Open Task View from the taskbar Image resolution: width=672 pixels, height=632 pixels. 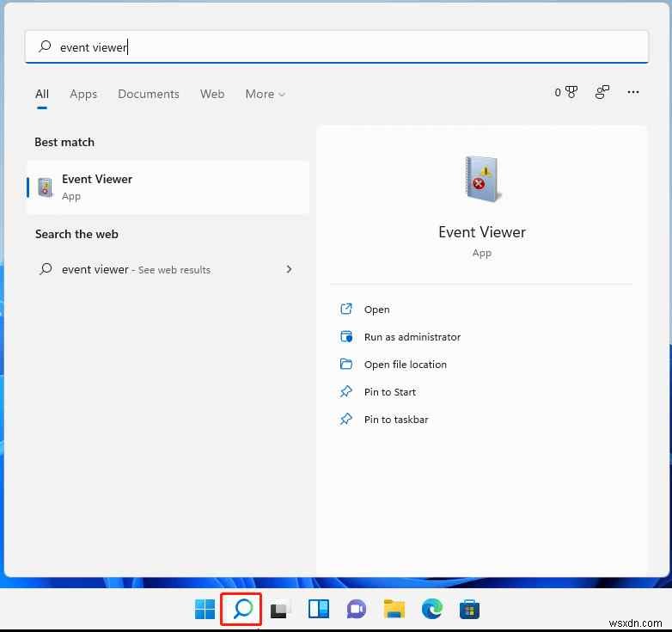pyautogui.click(x=280, y=610)
